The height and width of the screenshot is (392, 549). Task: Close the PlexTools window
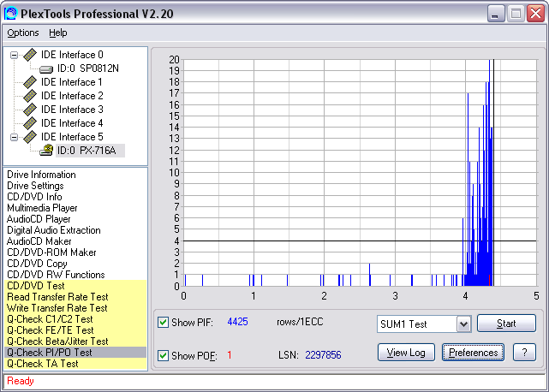point(535,14)
